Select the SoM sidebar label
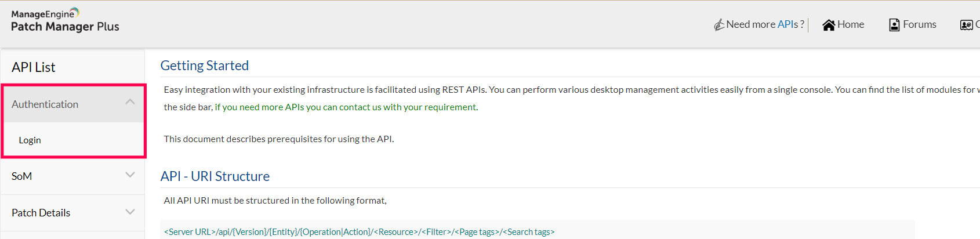 [21, 176]
